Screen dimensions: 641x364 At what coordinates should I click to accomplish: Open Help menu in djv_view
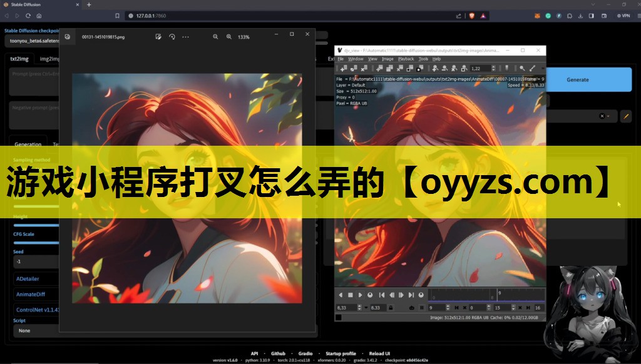[436, 59]
